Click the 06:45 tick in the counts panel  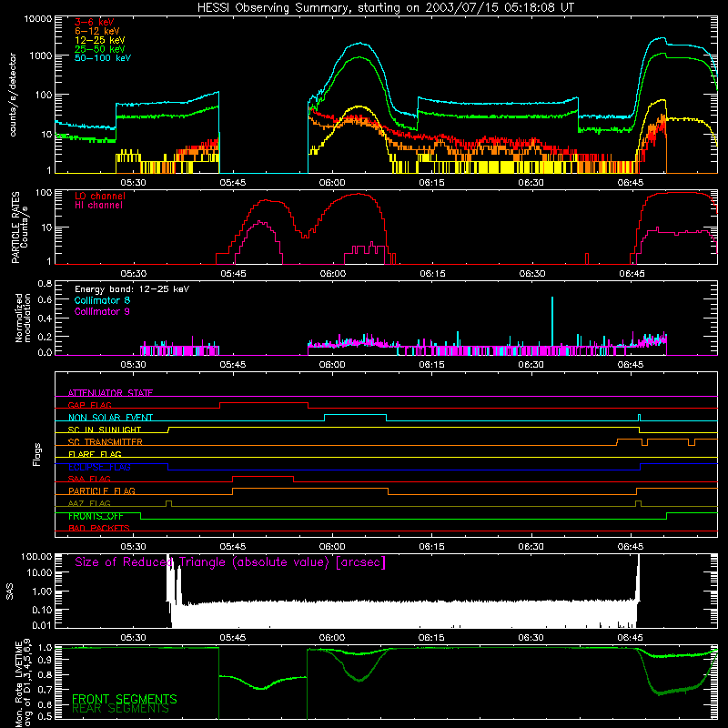(631, 183)
